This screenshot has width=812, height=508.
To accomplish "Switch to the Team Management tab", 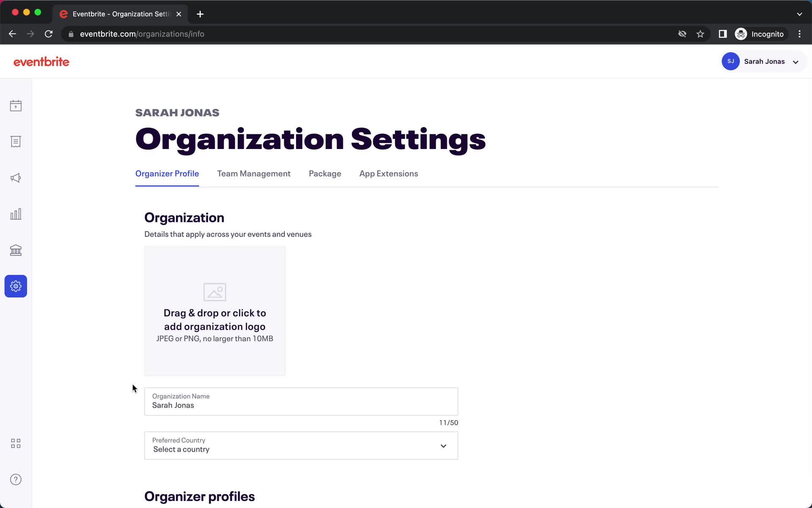I will tap(254, 173).
